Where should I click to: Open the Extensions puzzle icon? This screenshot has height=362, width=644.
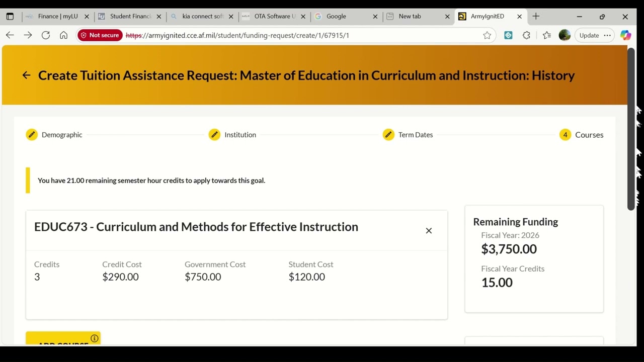(526, 35)
